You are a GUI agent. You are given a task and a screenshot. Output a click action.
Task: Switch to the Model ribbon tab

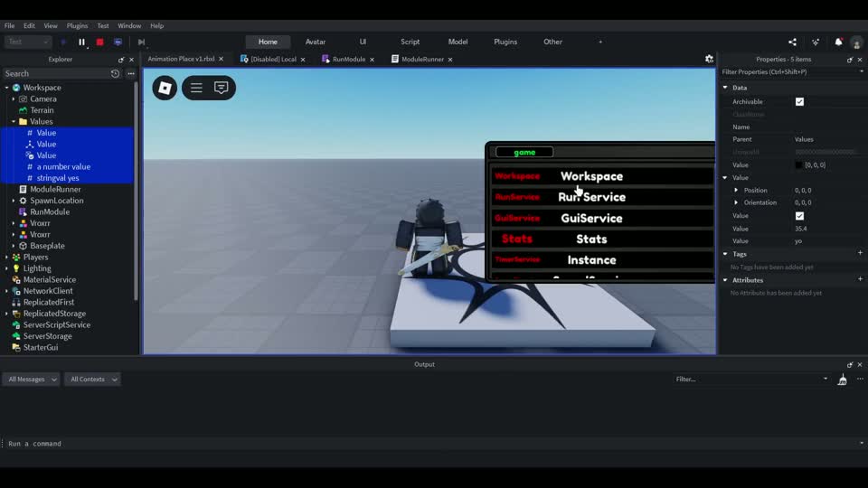(x=458, y=42)
